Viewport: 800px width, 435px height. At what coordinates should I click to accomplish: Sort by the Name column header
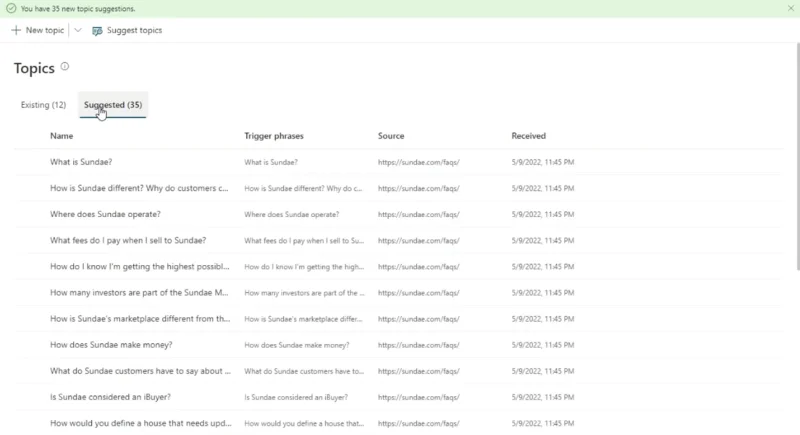click(61, 136)
